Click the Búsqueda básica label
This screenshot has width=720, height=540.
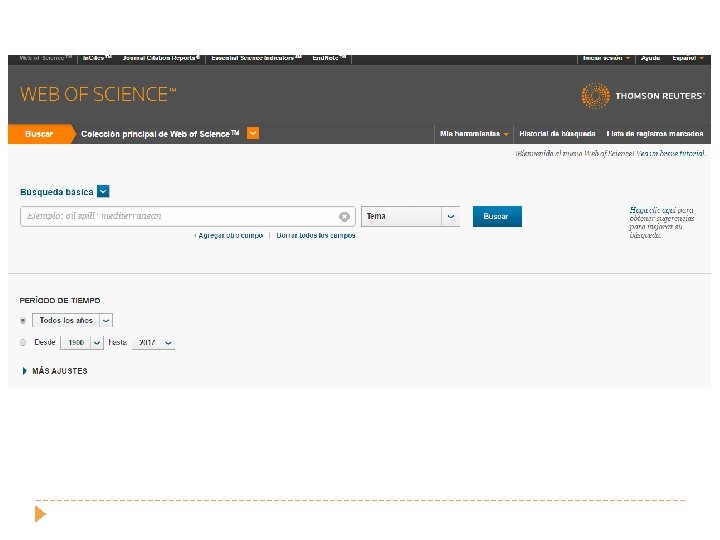[x=56, y=192]
